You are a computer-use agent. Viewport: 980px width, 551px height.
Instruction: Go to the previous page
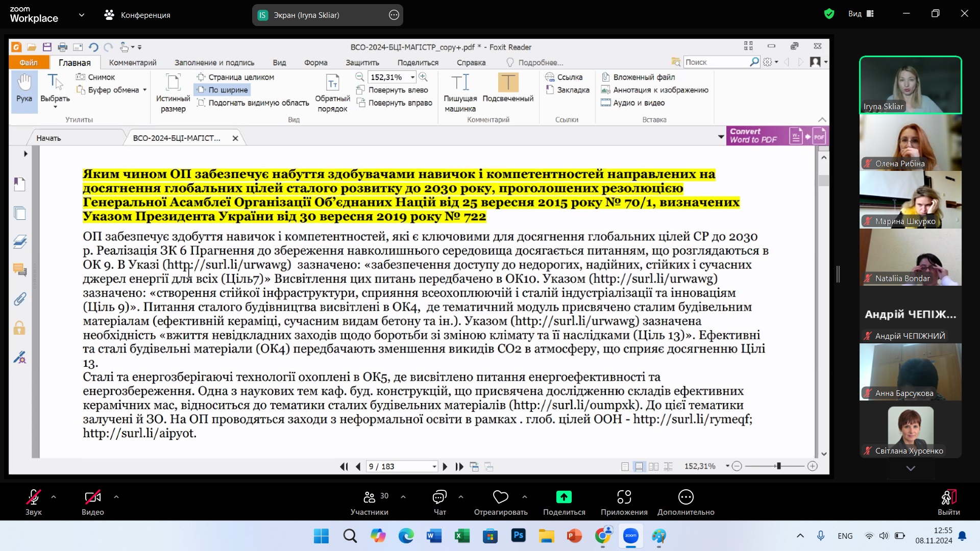click(358, 466)
